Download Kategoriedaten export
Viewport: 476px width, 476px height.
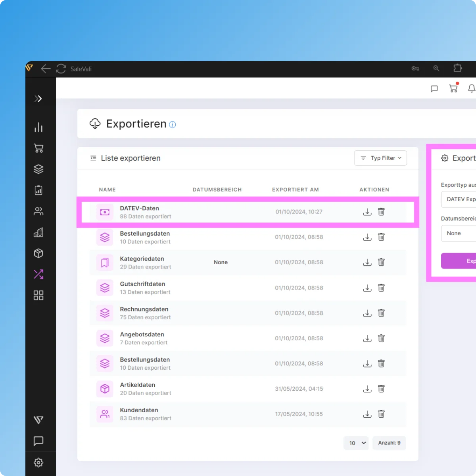(367, 262)
